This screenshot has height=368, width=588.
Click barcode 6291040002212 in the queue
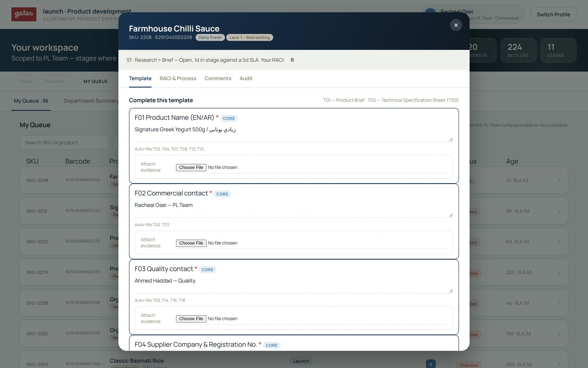coord(83,211)
